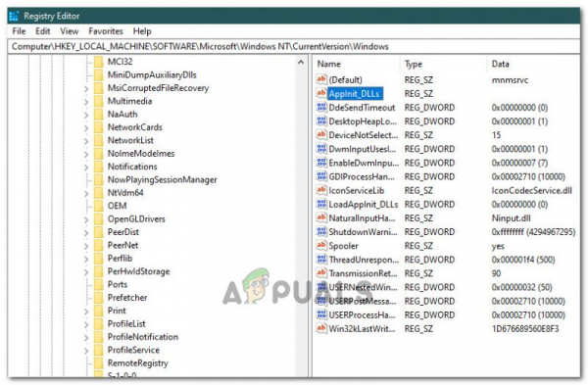This screenshot has height=385, width=588.
Task: Click the DdeSendTimeout DWORD value icon
Action: (321, 107)
